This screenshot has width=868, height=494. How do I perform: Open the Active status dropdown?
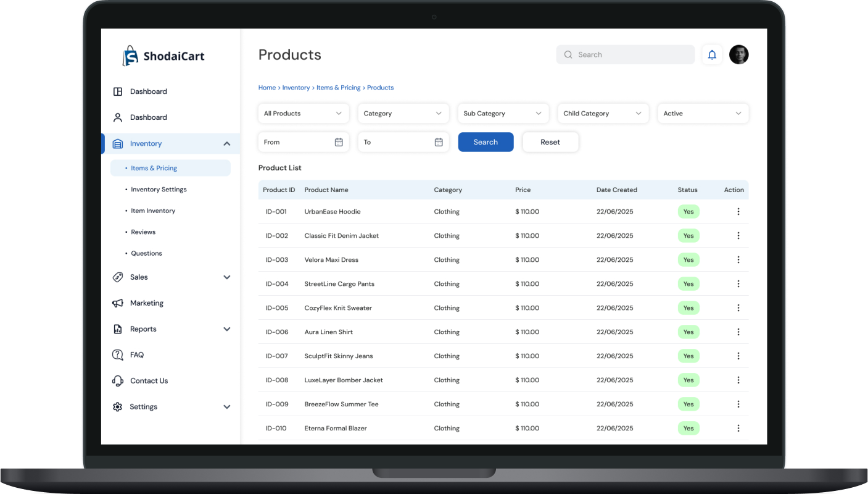(703, 114)
